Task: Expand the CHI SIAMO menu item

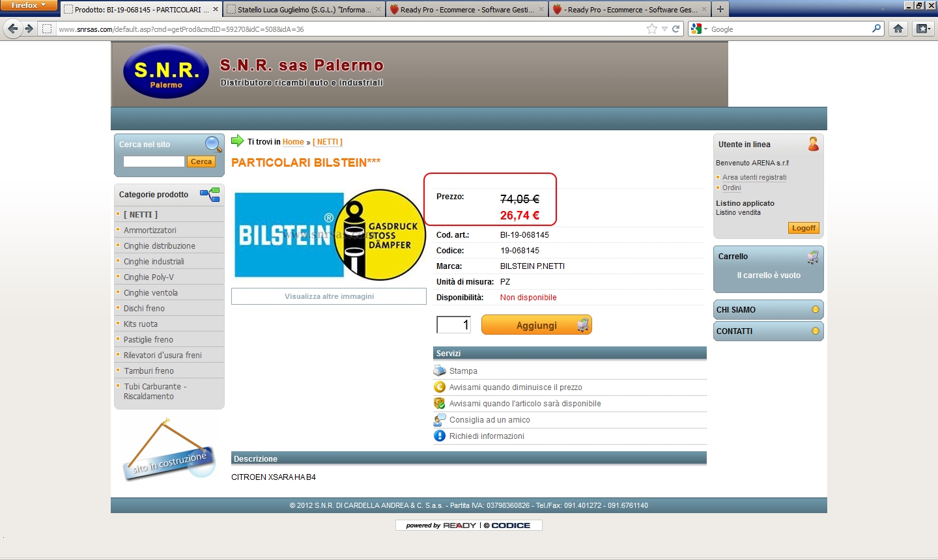Action: click(x=769, y=310)
